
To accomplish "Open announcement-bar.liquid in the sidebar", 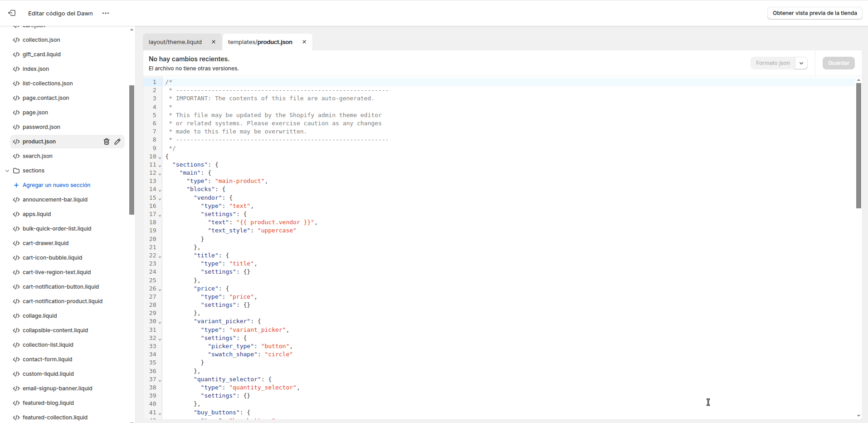I will (x=55, y=200).
